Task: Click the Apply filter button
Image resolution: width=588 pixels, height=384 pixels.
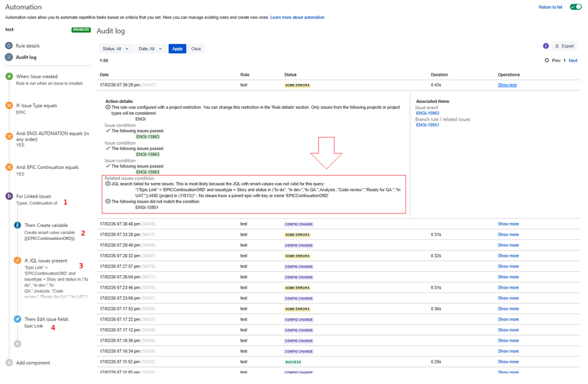Action: 177,49
